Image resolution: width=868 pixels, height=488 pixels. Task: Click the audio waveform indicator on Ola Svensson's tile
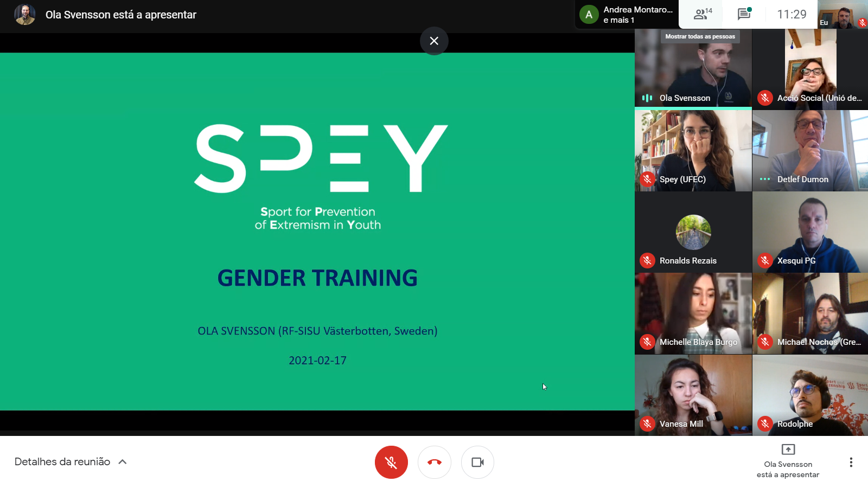tap(647, 98)
